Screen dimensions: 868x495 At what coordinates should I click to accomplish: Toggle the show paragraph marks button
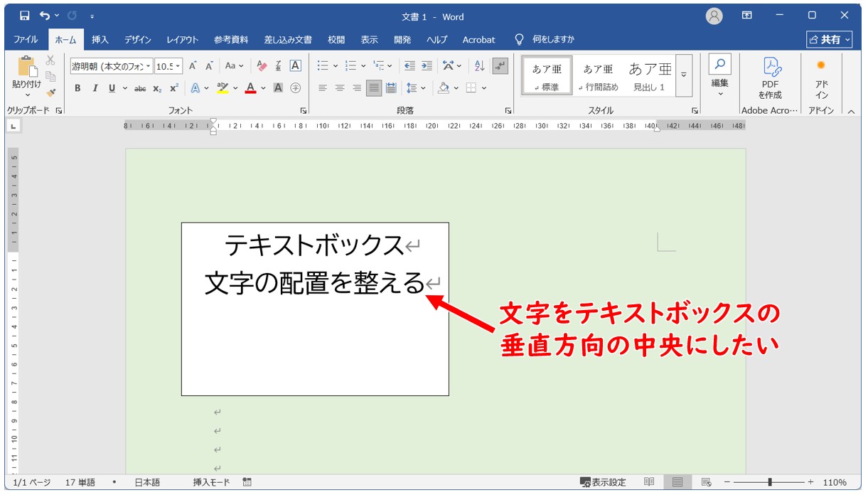[500, 66]
